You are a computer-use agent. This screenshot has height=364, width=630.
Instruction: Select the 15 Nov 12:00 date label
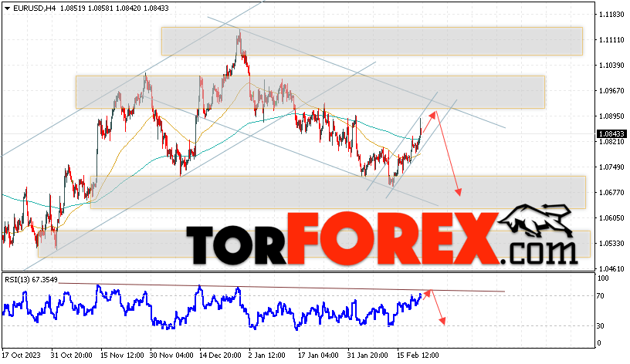click(x=122, y=356)
